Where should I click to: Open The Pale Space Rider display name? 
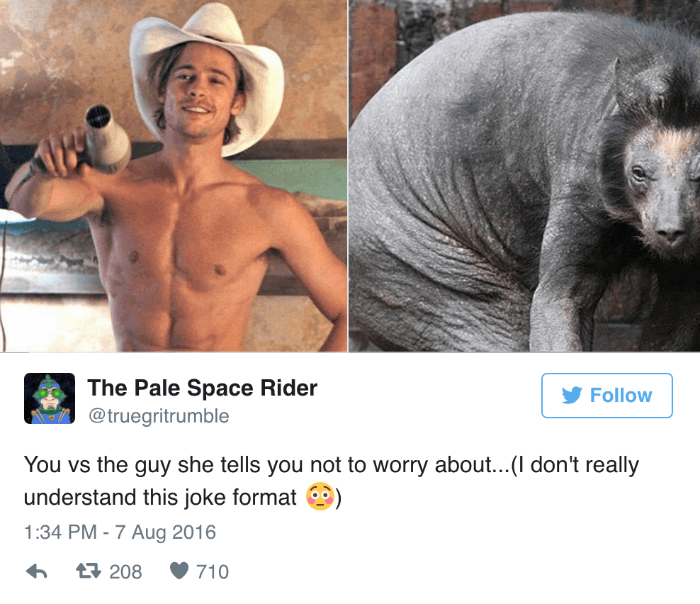click(202, 387)
